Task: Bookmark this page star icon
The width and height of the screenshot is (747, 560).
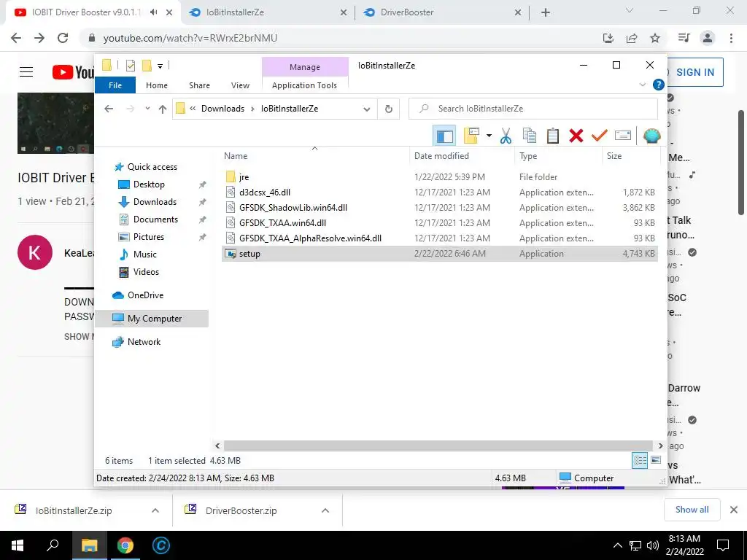Action: 655,38
